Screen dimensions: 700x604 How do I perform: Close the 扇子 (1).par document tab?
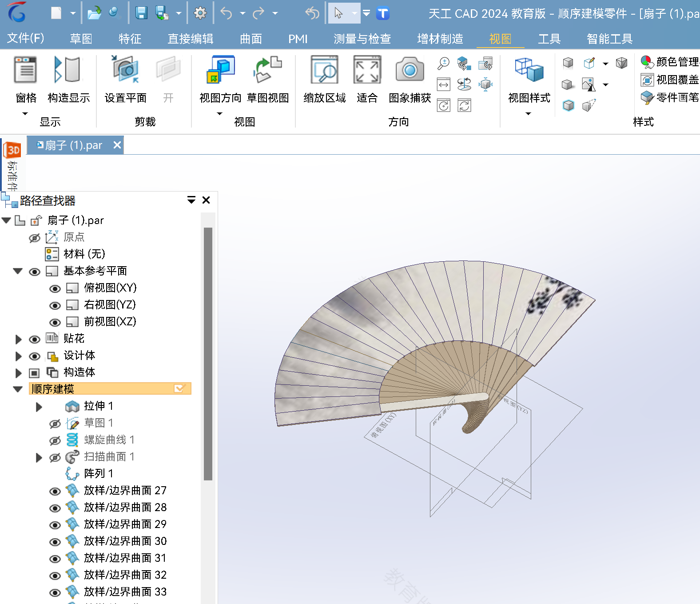click(117, 145)
